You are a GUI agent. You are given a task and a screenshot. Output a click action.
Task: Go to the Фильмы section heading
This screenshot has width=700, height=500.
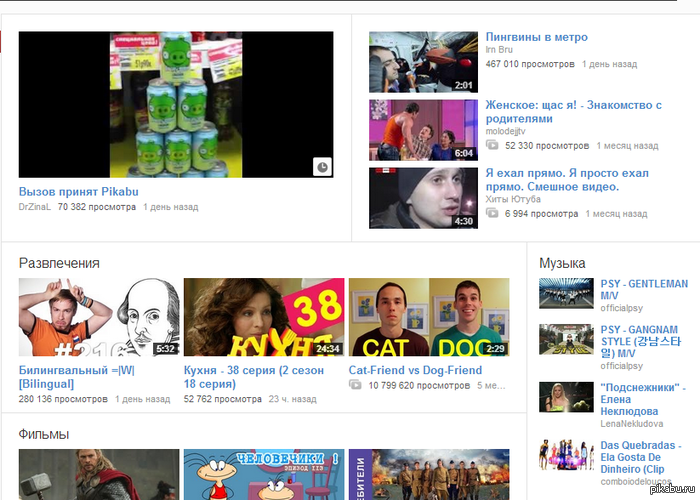pos(46,434)
